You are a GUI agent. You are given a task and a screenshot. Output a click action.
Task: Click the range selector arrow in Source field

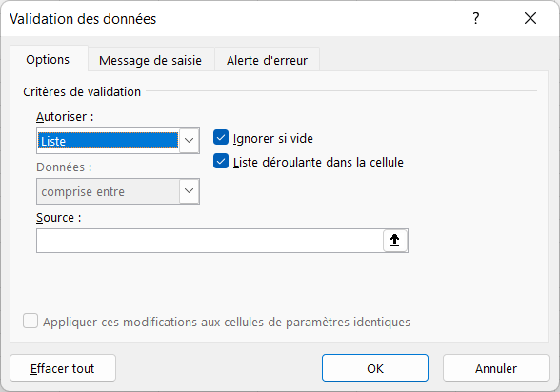394,241
